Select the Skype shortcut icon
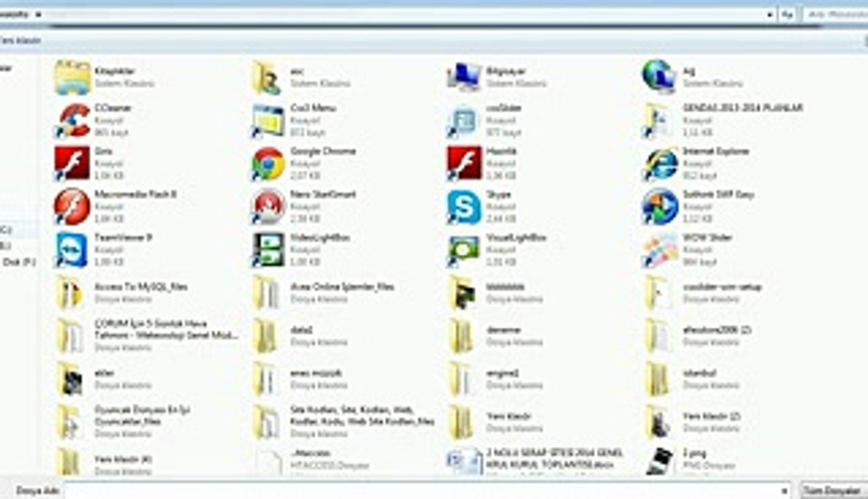This screenshot has width=868, height=499. coord(464,207)
